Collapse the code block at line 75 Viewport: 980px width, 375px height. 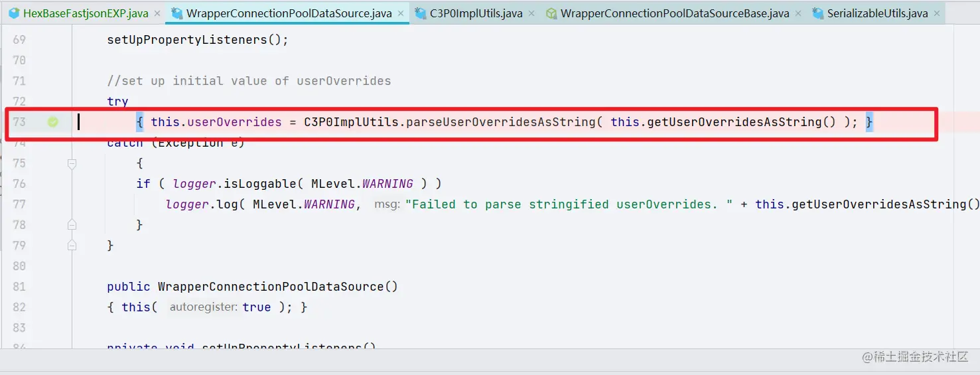click(72, 163)
